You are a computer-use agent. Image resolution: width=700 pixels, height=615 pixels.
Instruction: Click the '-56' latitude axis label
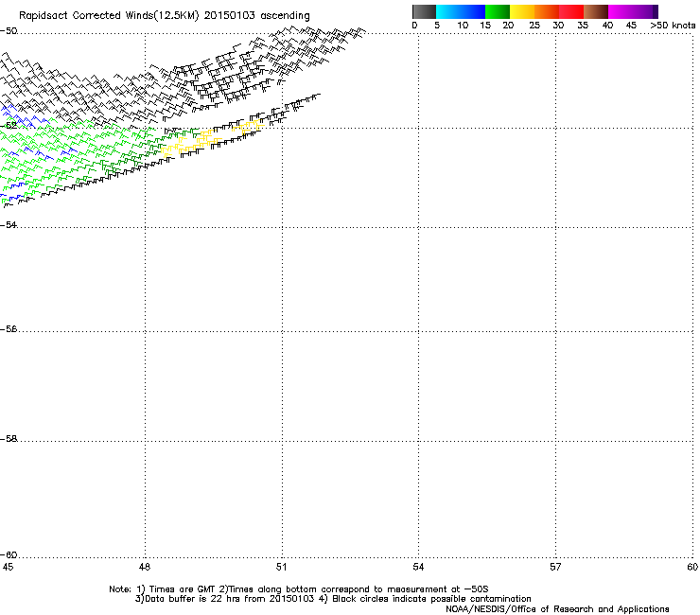point(9,329)
